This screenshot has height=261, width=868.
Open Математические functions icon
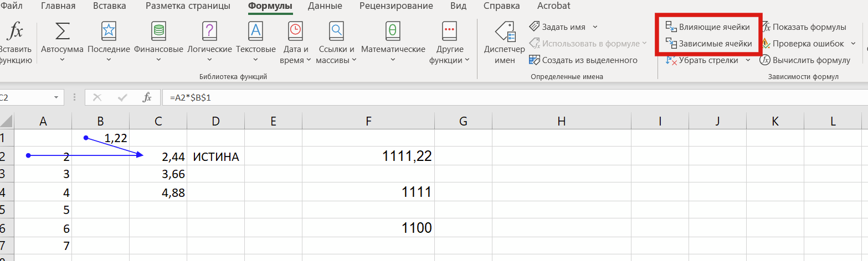(x=393, y=31)
